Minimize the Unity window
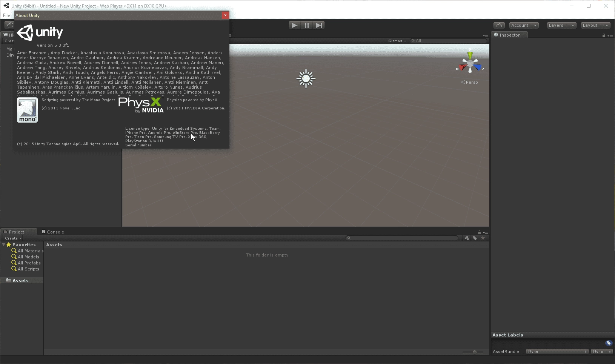 [572, 6]
